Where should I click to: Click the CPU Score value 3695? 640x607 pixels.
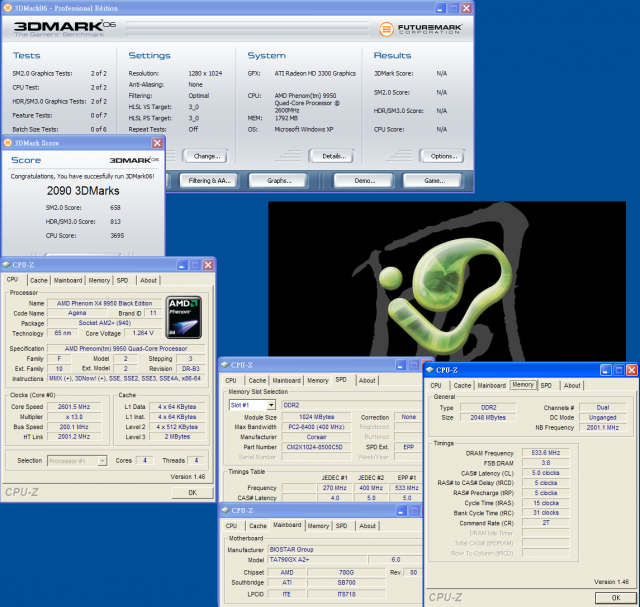click(x=117, y=236)
